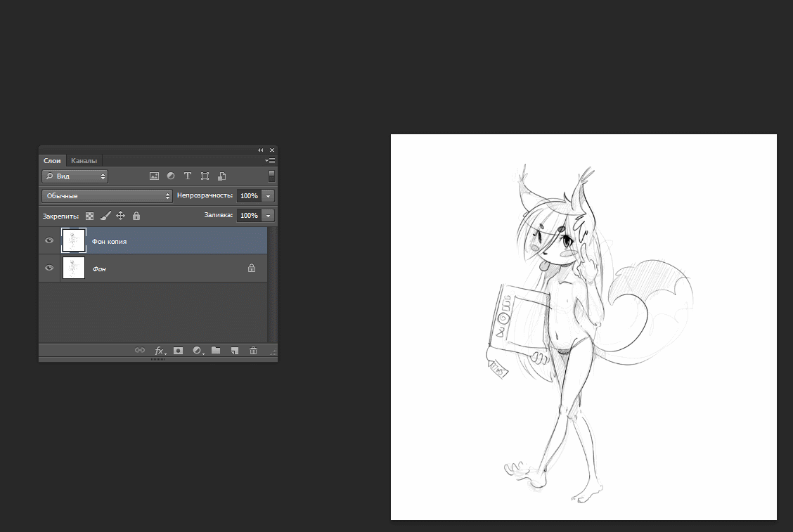Click the Фон layer thumbnail

point(74,268)
